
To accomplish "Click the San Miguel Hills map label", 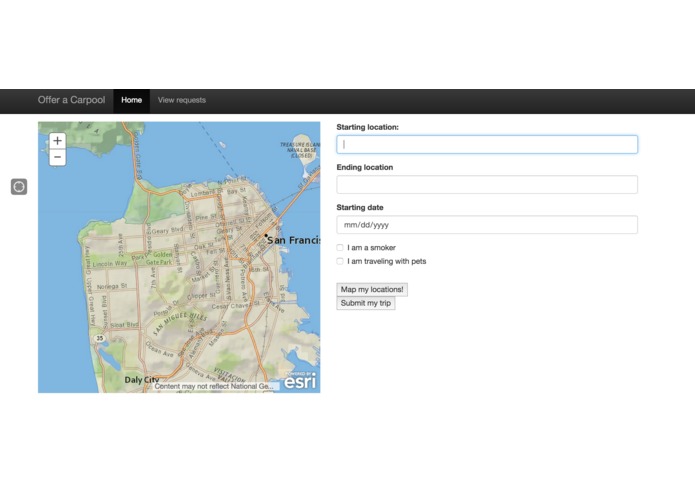I will click(179, 323).
